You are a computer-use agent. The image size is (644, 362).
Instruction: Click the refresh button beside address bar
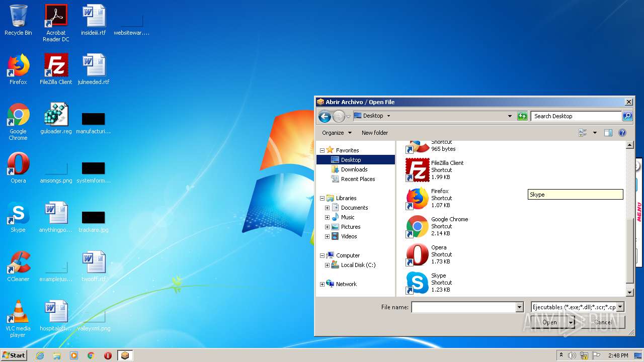point(522,116)
